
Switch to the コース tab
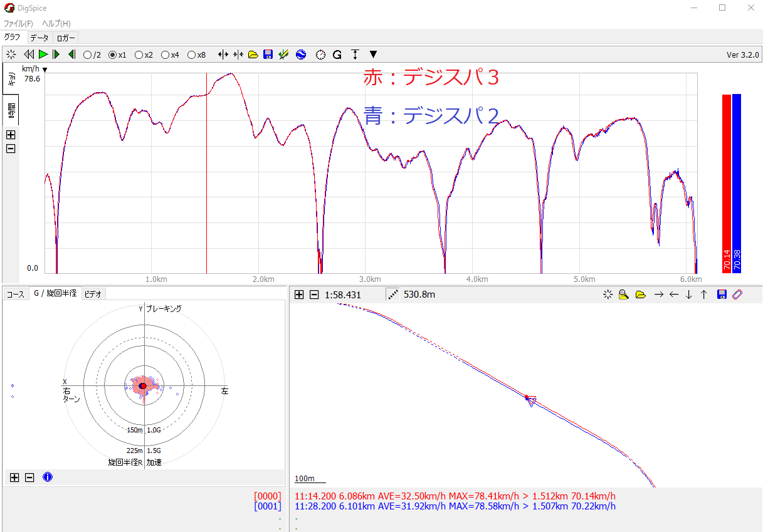15,294
